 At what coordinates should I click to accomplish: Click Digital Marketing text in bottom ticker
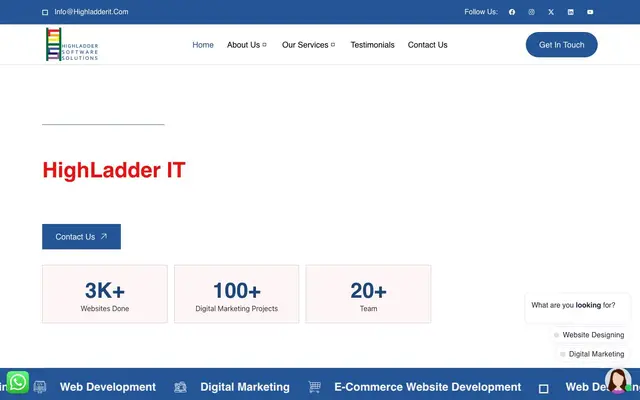click(245, 387)
